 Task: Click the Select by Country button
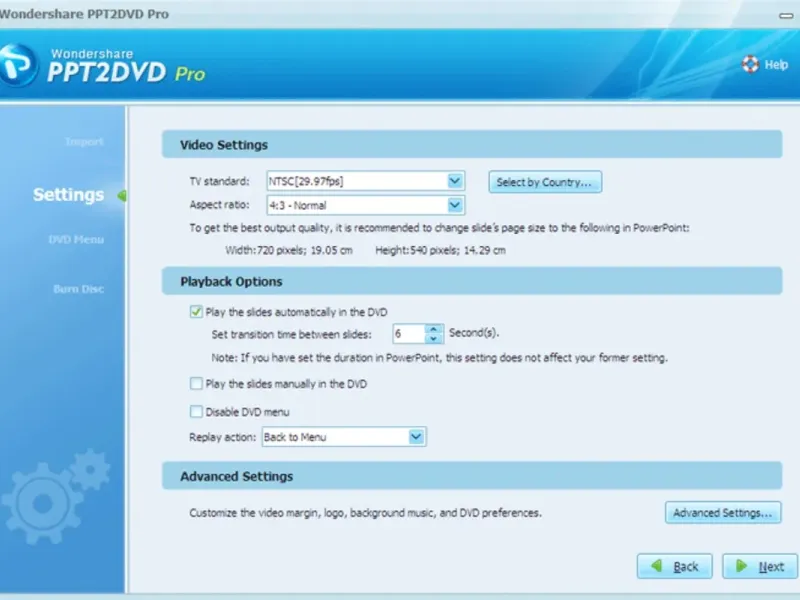[545, 182]
